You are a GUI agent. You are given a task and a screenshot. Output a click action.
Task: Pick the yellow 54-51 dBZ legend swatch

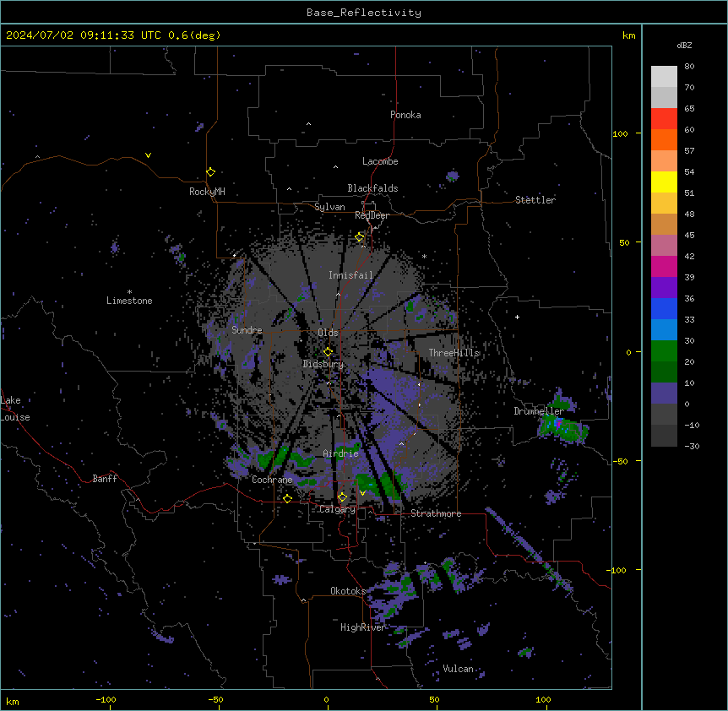(664, 182)
